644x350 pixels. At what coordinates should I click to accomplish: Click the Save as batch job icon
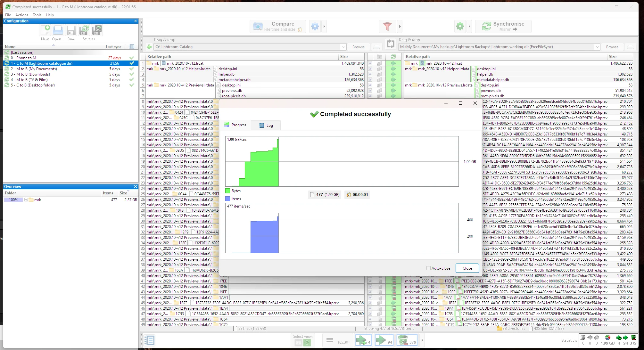[x=96, y=30]
